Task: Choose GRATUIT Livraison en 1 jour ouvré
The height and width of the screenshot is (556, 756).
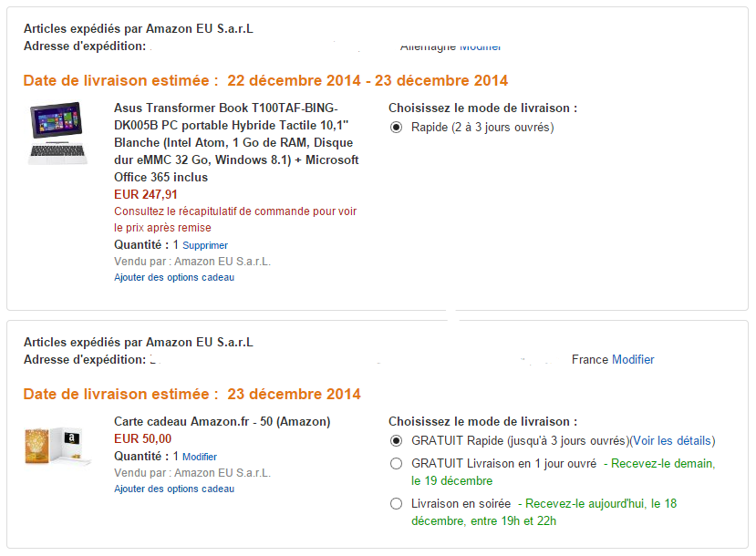Action: pos(397,464)
